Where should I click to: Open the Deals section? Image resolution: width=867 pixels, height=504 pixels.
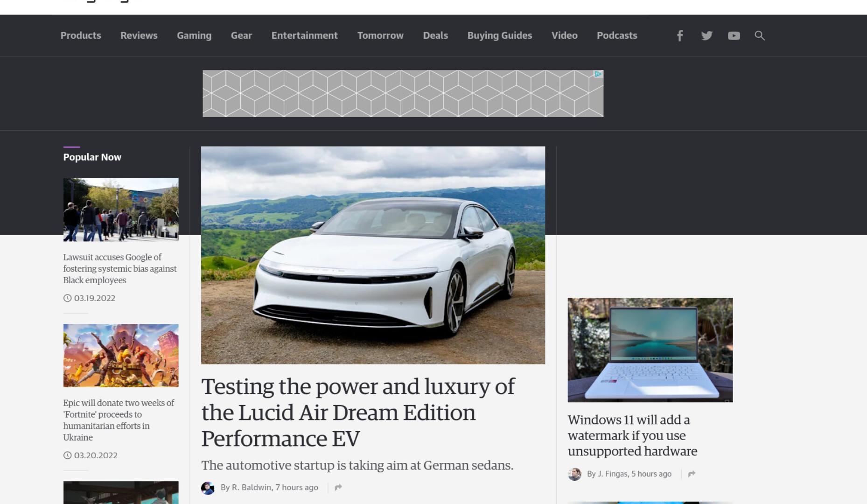click(435, 35)
